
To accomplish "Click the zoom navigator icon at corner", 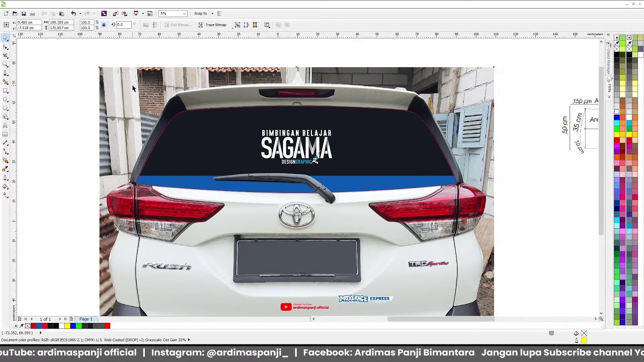I will pyautogui.click(x=601, y=319).
